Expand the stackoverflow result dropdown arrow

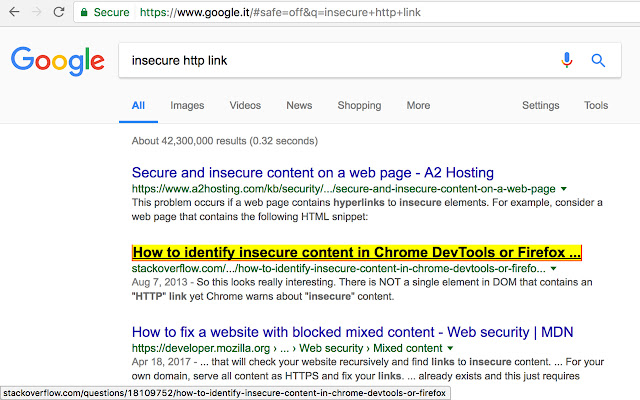pyautogui.click(x=553, y=269)
